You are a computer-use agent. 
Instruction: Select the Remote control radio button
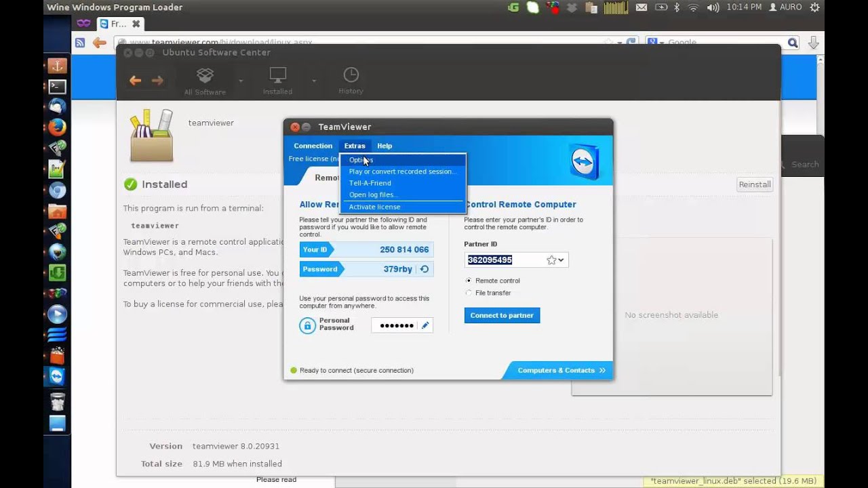pos(468,281)
